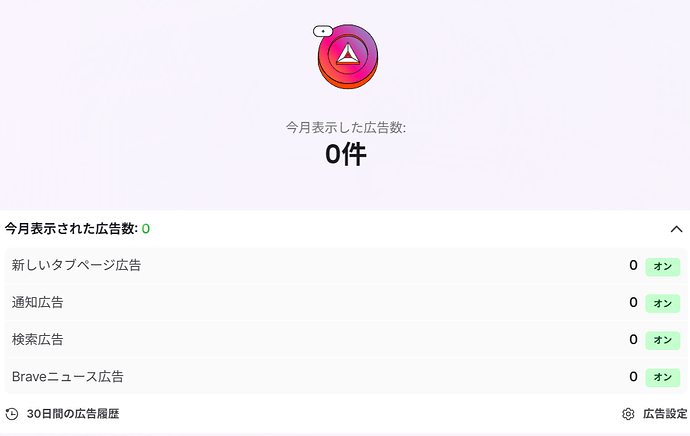Screen dimensions: 690x436
Task: Toggle the Braveニュース広告 オン badge
Action: (x=662, y=377)
